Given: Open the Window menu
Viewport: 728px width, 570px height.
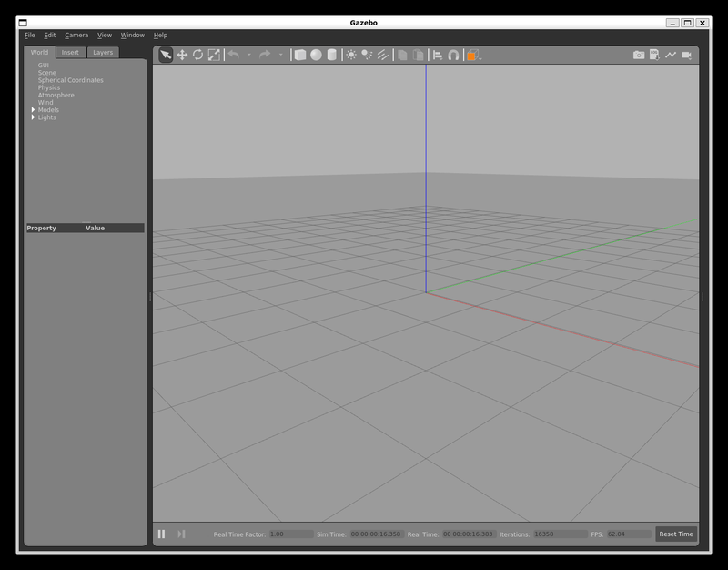Looking at the screenshot, I should coord(132,35).
